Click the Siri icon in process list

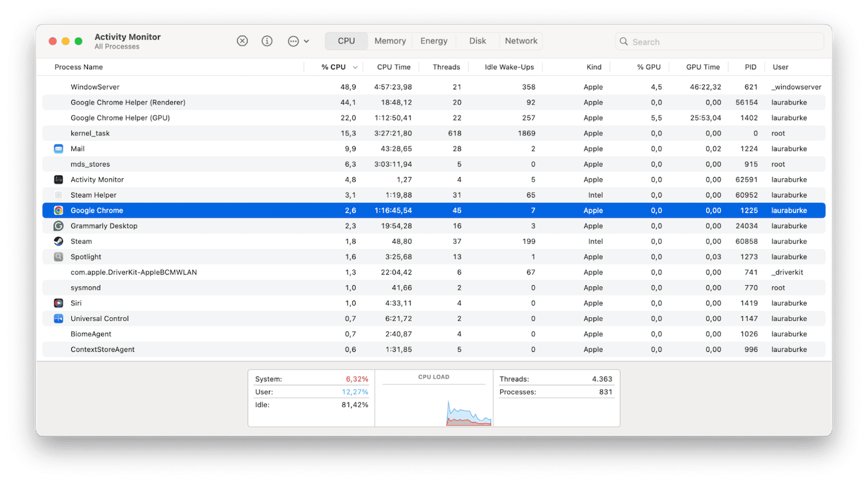(58, 303)
